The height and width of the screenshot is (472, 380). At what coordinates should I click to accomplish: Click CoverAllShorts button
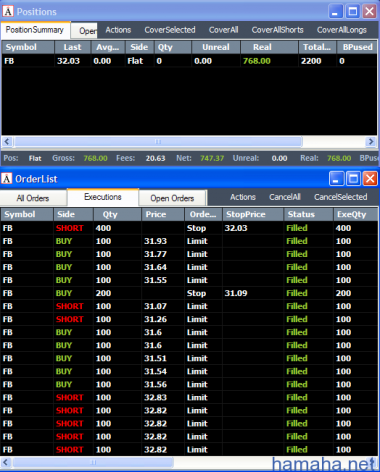(x=278, y=30)
